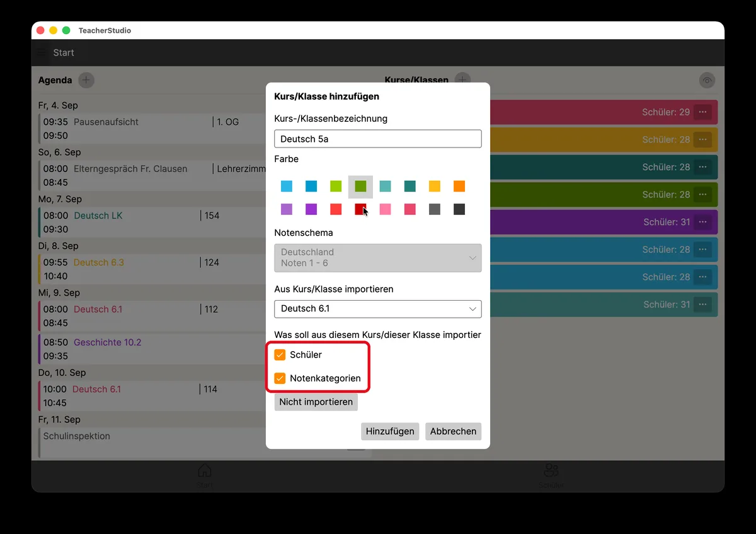This screenshot has height=534, width=756.
Task: Pick the yellow amber color swatch
Action: pyautogui.click(x=435, y=187)
